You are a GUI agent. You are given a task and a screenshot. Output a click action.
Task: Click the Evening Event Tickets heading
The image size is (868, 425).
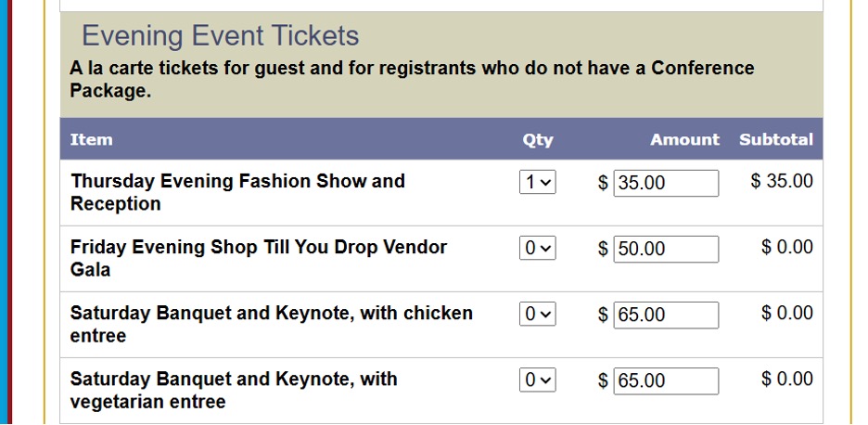click(x=220, y=36)
